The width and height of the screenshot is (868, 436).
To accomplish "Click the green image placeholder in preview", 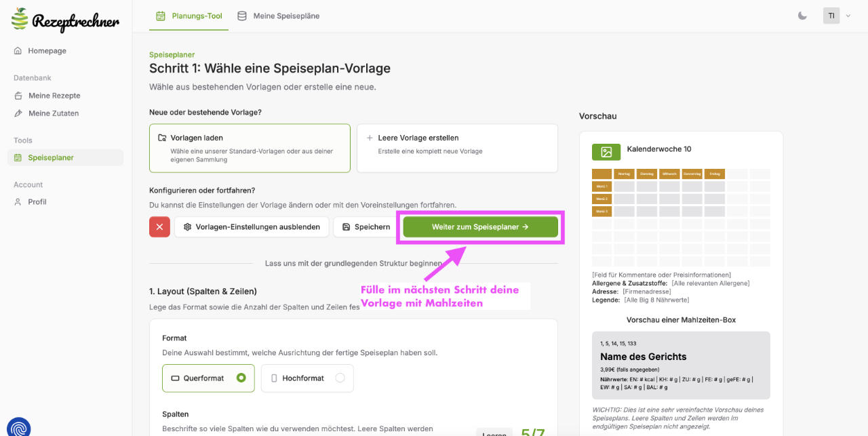I will (x=606, y=152).
